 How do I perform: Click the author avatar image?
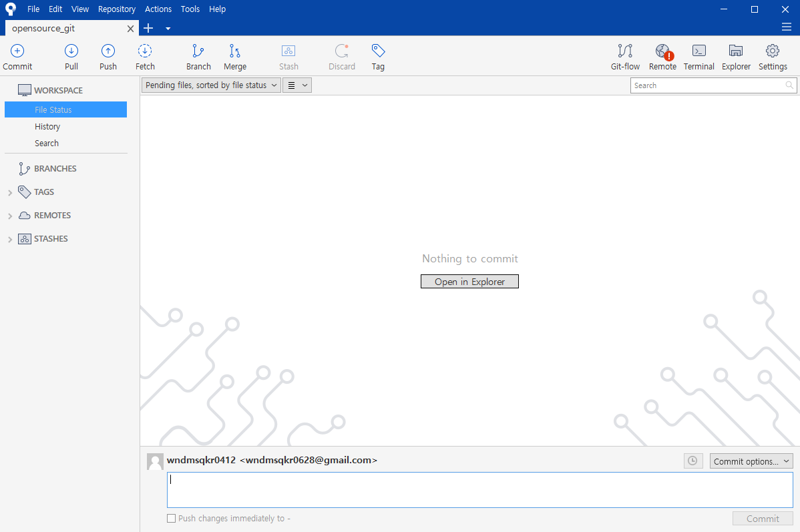(155, 462)
